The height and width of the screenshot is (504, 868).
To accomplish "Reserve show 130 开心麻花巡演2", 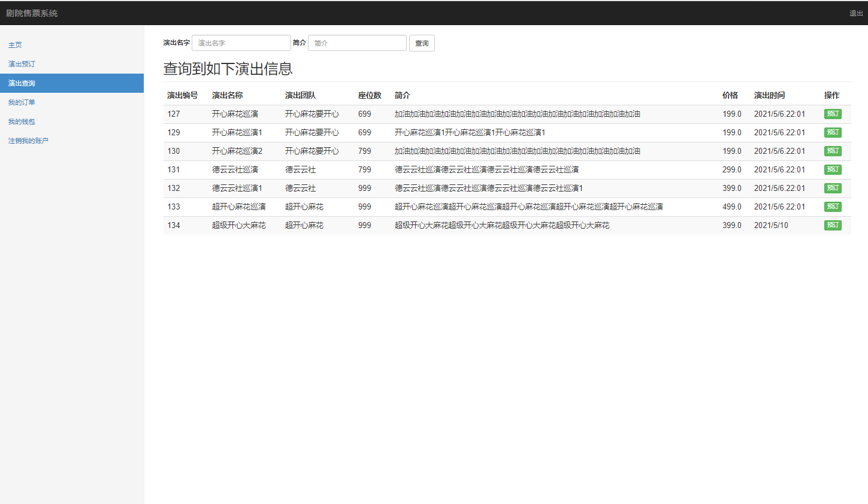I will point(833,151).
